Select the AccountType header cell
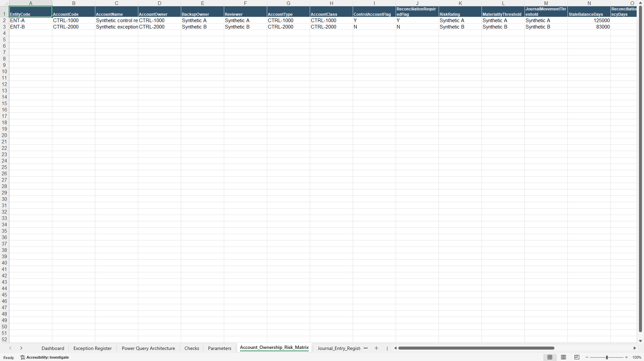Screen dimensions: 644x361 coord(288,12)
